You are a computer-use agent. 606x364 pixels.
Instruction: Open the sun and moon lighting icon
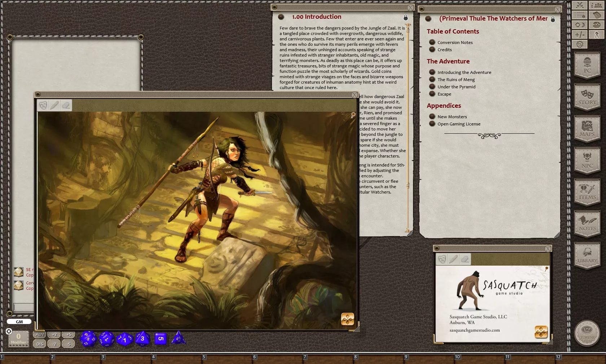point(580,25)
